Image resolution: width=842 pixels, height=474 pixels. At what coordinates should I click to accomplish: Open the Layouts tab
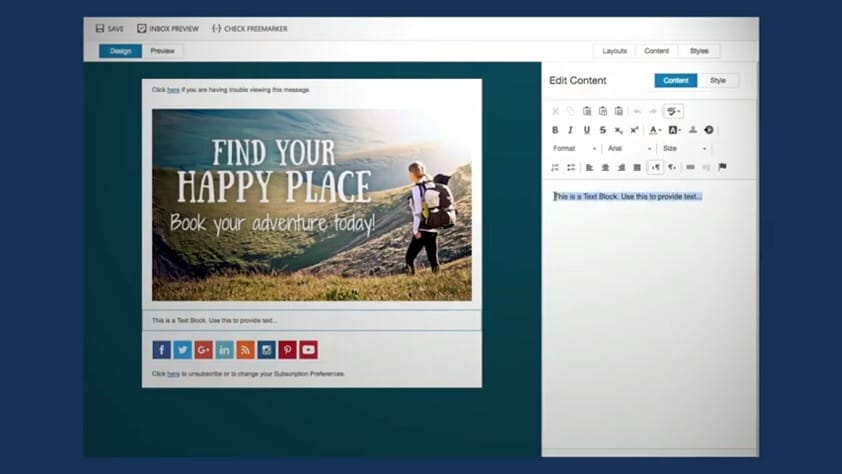pyautogui.click(x=614, y=51)
